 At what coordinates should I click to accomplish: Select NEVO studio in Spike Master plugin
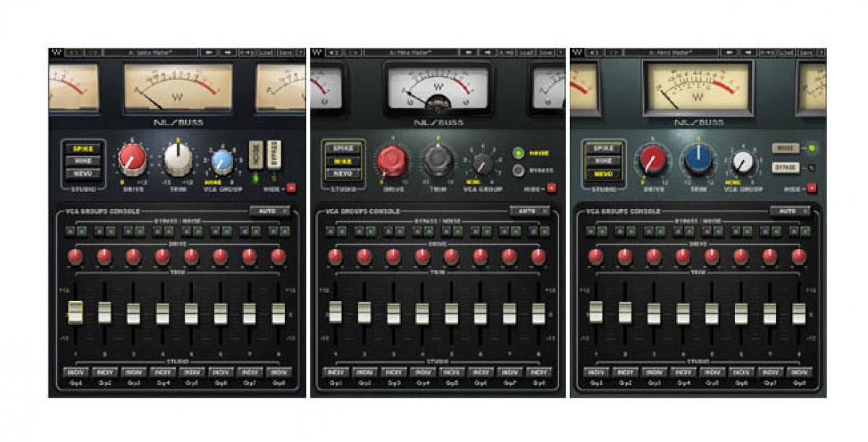coord(82,174)
